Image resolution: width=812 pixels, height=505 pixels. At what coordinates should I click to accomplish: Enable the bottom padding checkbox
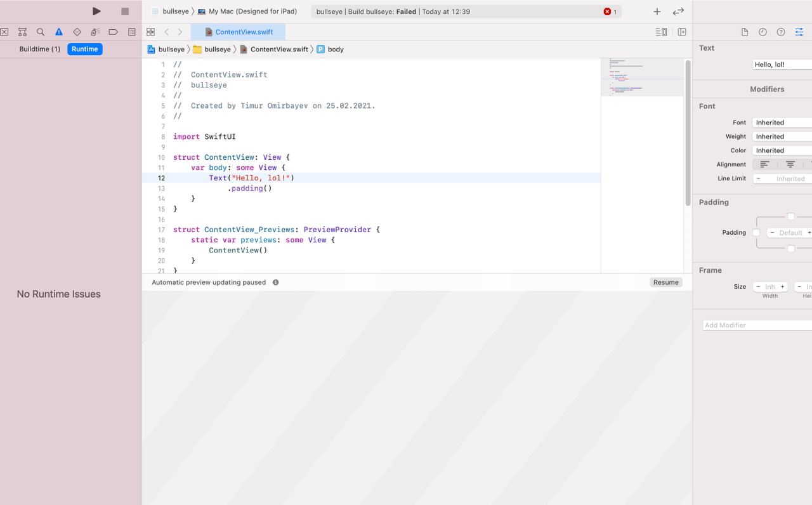(790, 249)
